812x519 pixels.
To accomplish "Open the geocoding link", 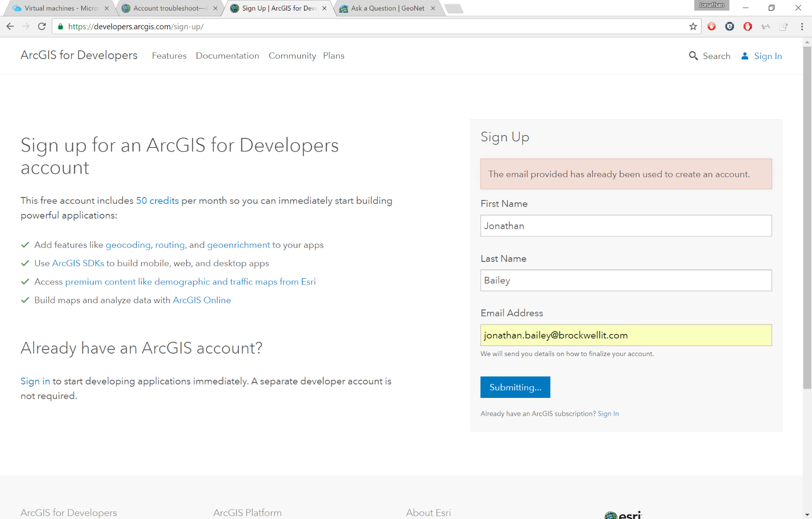I will click(x=128, y=245).
